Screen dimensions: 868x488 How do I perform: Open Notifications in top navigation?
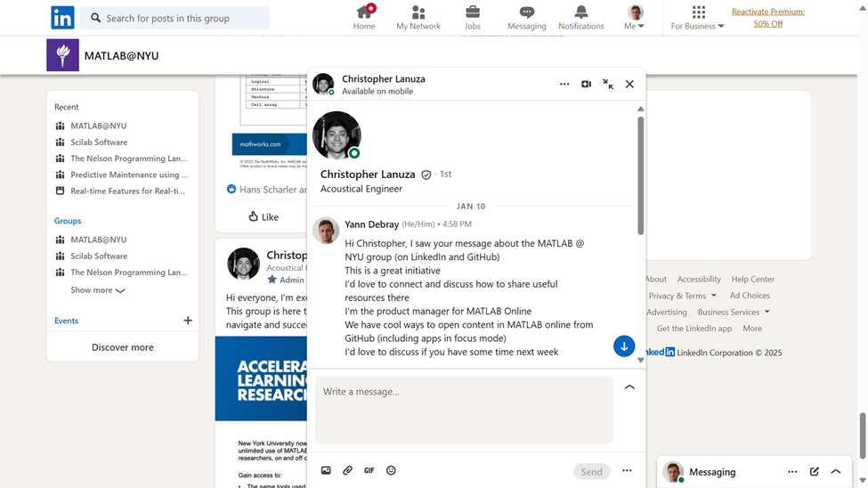580,18
